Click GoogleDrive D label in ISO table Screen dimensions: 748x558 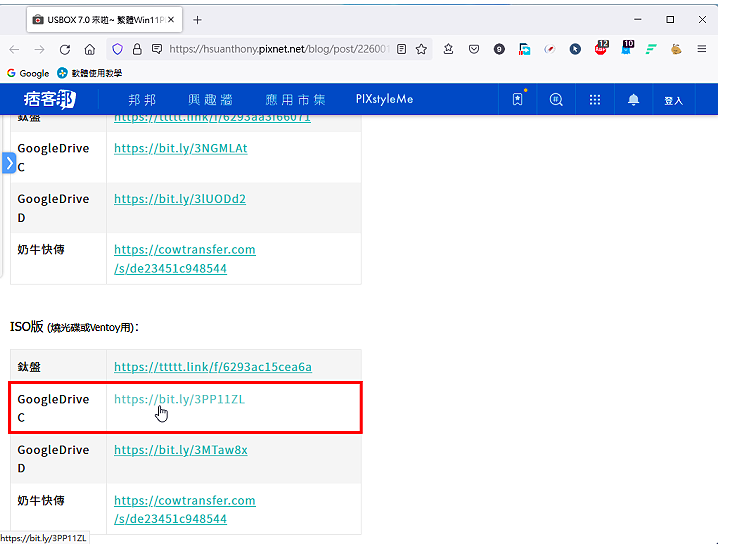[53, 459]
